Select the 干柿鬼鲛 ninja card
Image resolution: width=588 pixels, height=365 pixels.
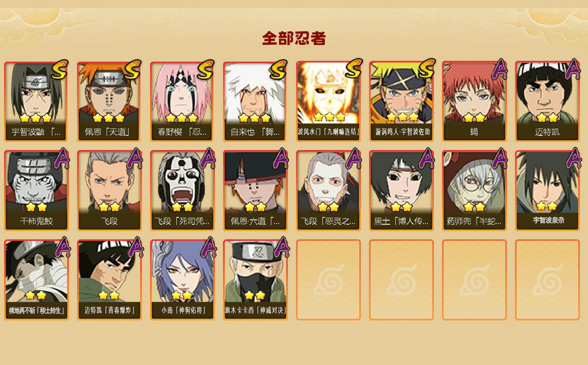click(x=36, y=191)
